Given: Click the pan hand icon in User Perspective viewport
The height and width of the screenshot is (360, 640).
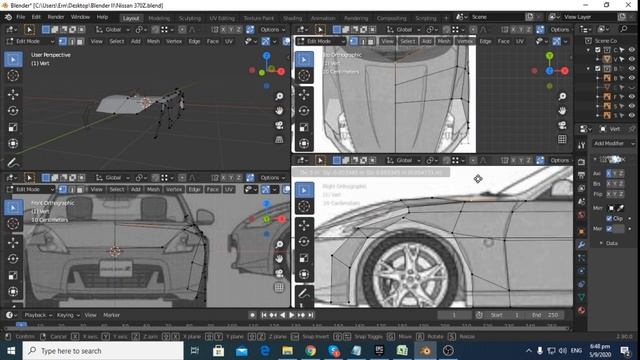Looking at the screenshot, I should (x=279, y=111).
